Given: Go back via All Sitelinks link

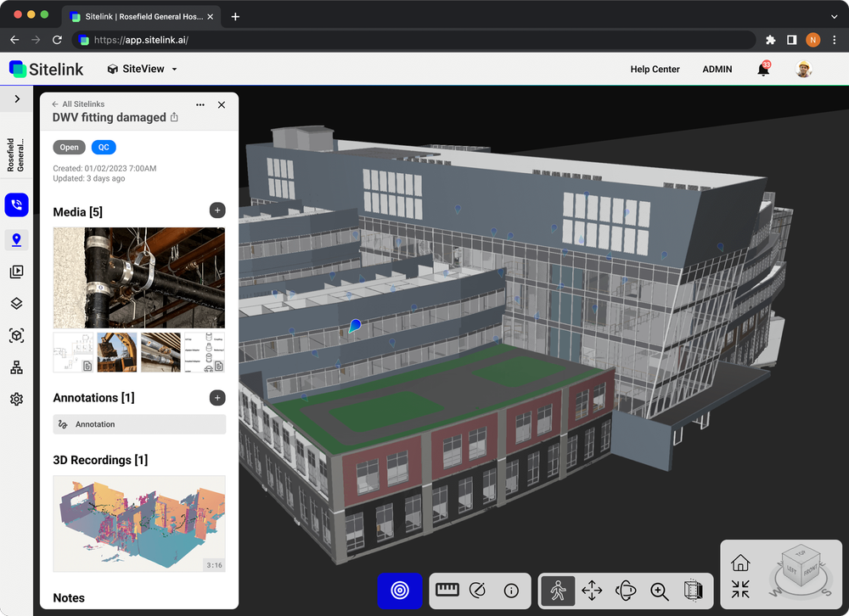Looking at the screenshot, I should coord(78,104).
